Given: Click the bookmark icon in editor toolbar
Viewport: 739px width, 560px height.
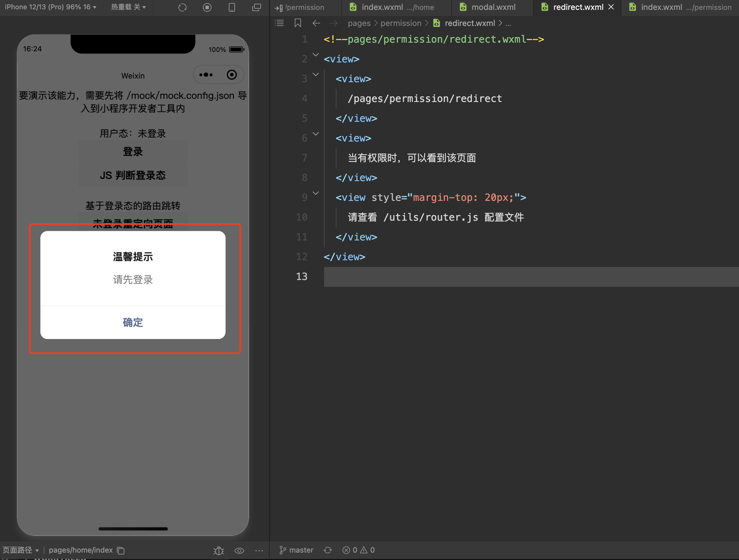Looking at the screenshot, I should pos(298,23).
